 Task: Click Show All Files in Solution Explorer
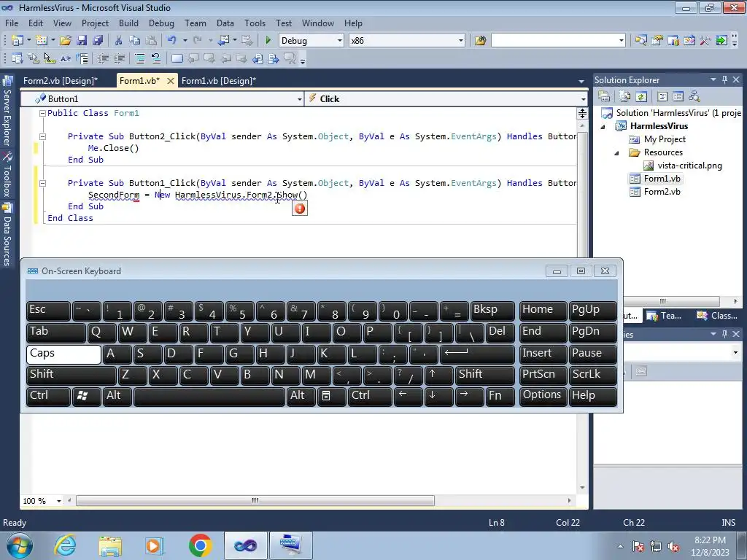pos(624,97)
